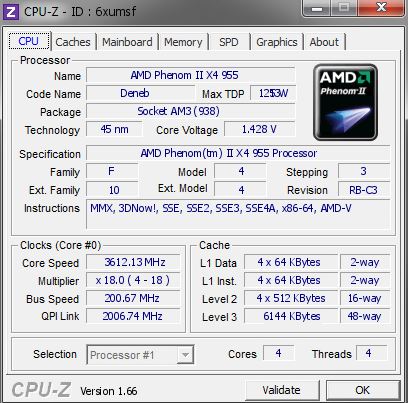Viewport: 408px width, 403px height.
Task: Select the Memory tab
Action: coord(183,42)
